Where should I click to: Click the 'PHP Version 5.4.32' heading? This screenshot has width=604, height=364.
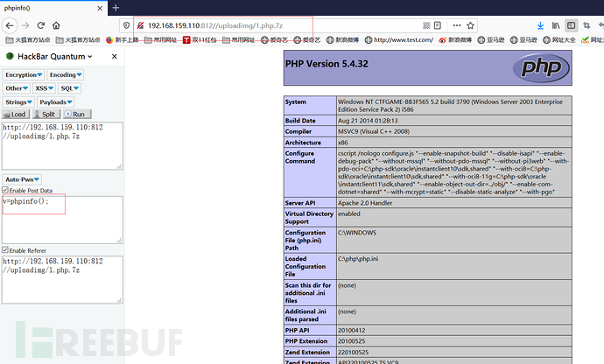pyautogui.click(x=327, y=64)
